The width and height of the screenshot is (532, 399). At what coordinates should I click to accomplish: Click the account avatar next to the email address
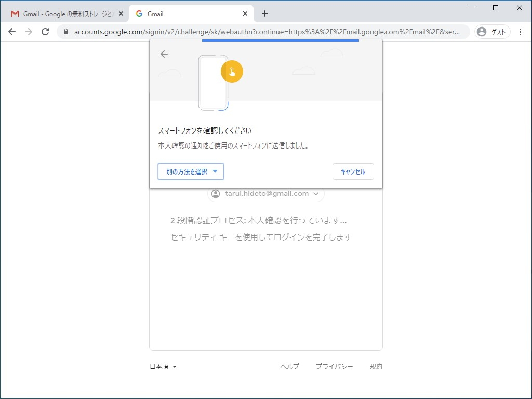coord(215,194)
